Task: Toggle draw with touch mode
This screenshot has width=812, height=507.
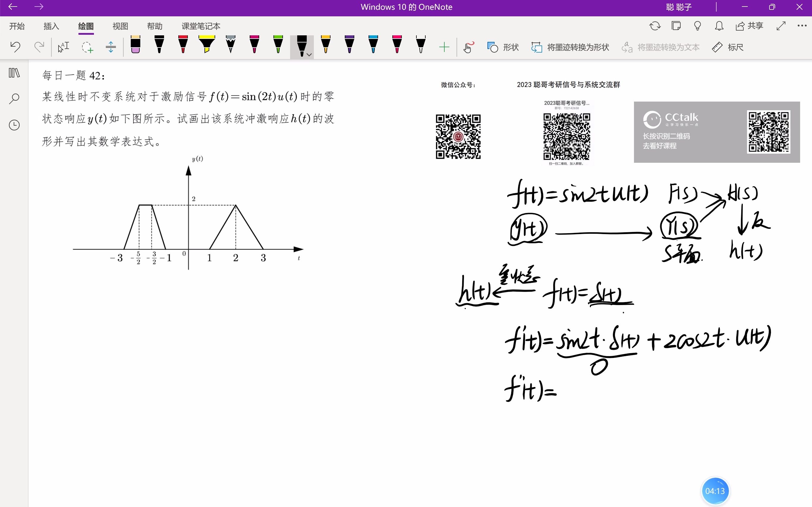Action: coord(468,47)
